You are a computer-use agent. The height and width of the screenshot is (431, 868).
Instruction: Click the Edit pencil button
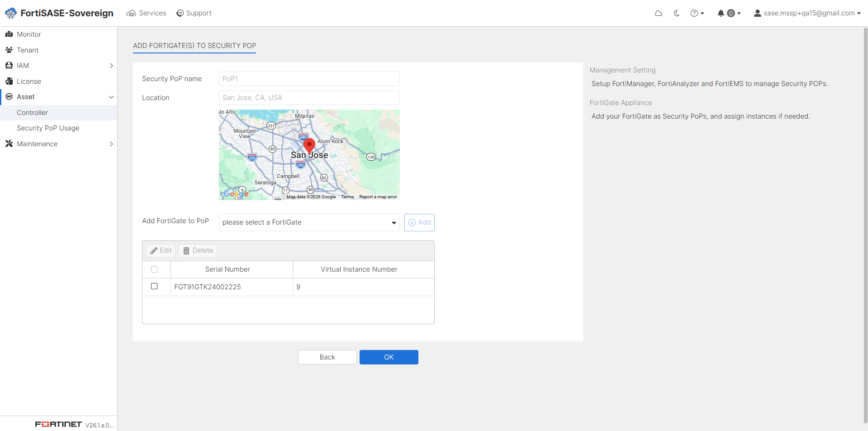pos(161,250)
